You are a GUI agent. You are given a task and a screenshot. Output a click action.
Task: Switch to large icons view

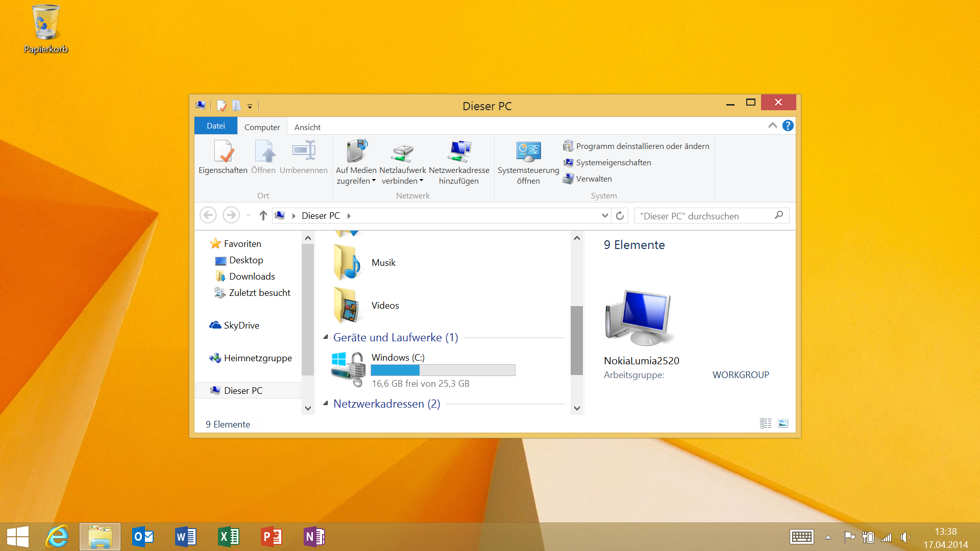pos(783,423)
